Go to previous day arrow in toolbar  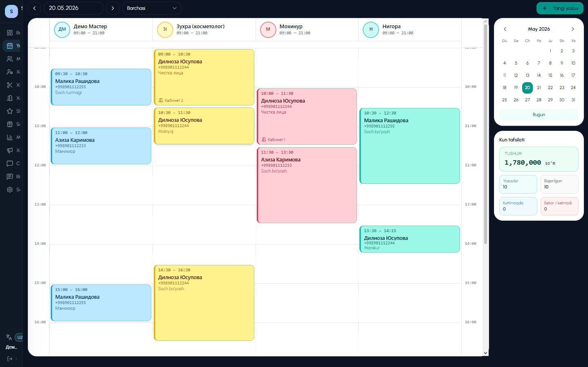(34, 8)
